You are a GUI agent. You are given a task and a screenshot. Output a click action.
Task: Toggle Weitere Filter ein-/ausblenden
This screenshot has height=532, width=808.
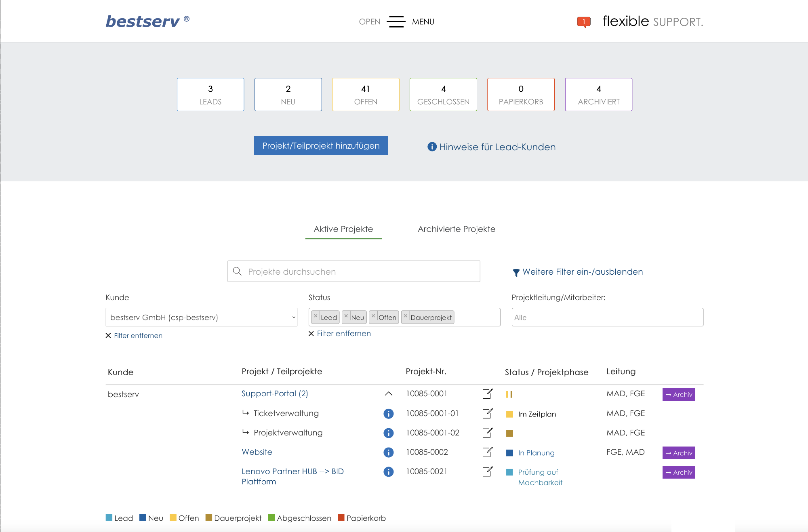pos(583,272)
